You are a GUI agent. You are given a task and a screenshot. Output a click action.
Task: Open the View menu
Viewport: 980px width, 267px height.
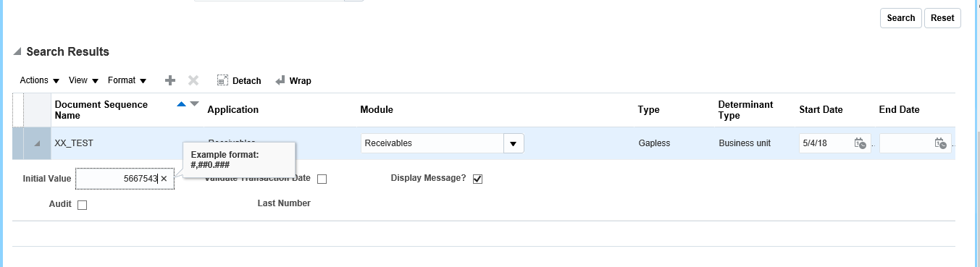click(x=83, y=80)
